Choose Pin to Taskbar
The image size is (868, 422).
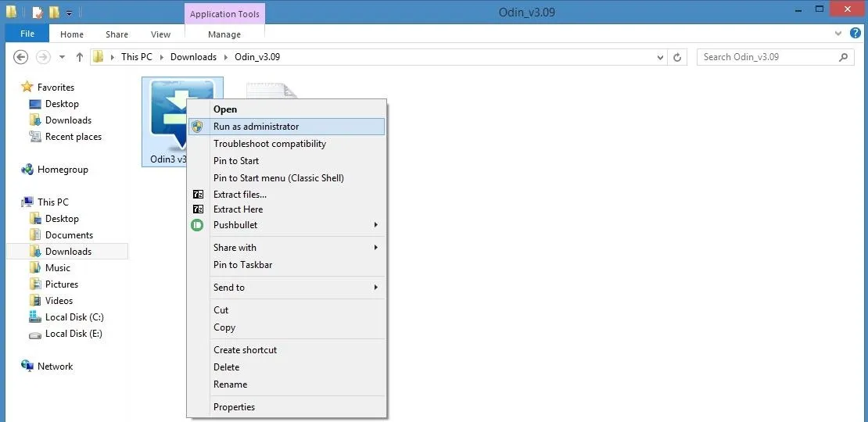coord(286,265)
